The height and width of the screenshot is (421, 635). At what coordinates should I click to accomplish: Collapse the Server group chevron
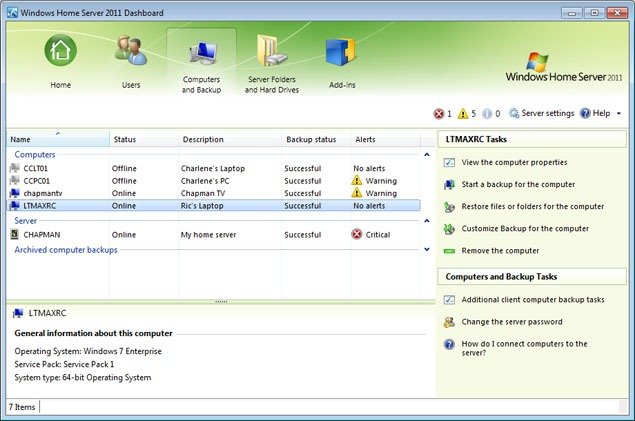tap(427, 221)
